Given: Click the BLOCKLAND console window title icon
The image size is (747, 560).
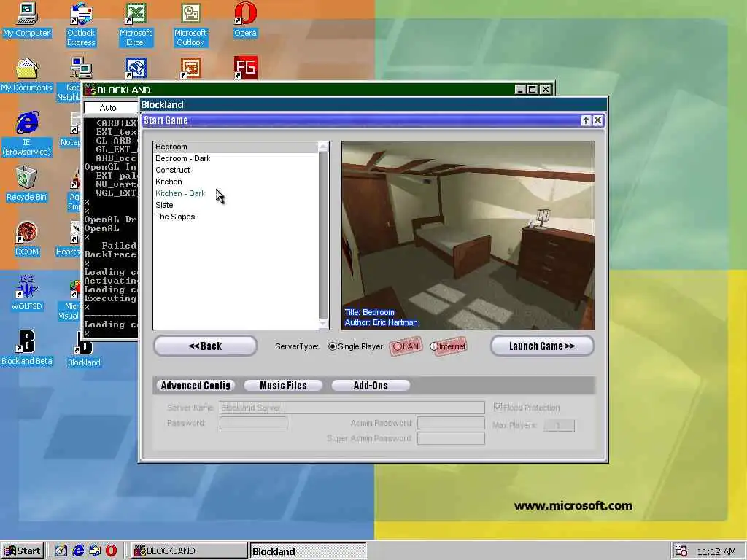Looking at the screenshot, I should (x=90, y=90).
